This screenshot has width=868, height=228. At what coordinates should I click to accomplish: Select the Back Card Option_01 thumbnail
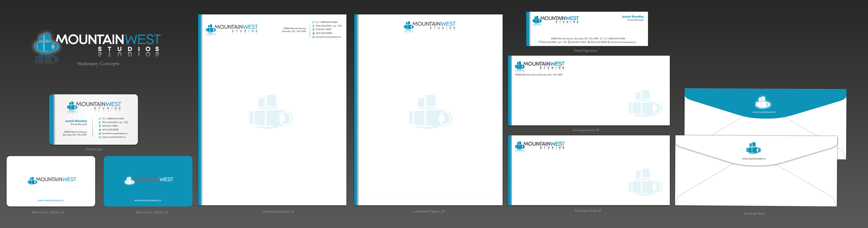(x=51, y=181)
